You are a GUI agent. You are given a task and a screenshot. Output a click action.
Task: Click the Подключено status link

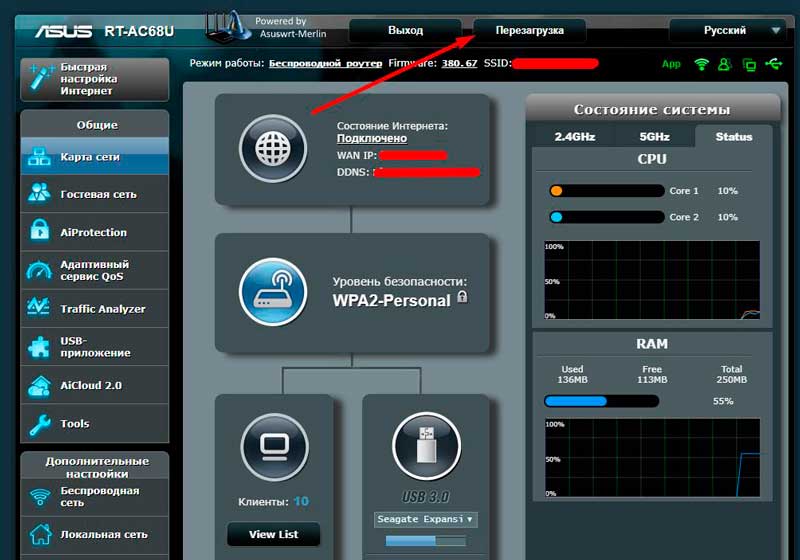click(372, 138)
